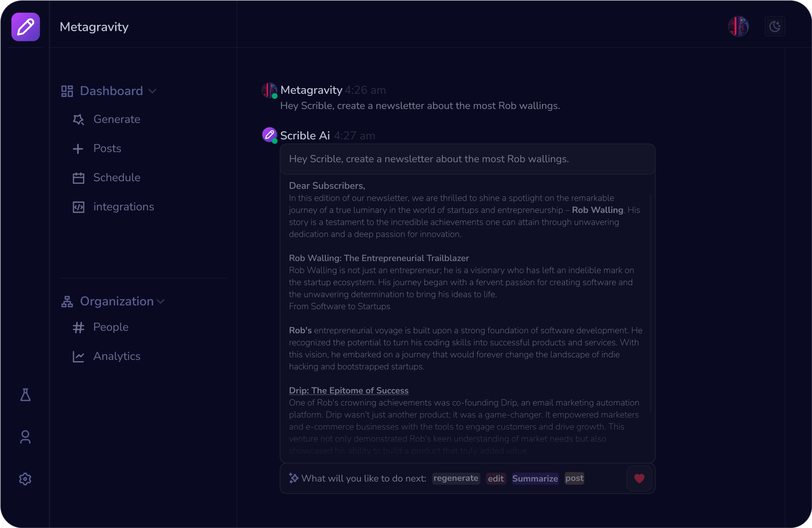The height and width of the screenshot is (528, 812).
Task: Click the Organization hierarchy icon
Action: (67, 302)
